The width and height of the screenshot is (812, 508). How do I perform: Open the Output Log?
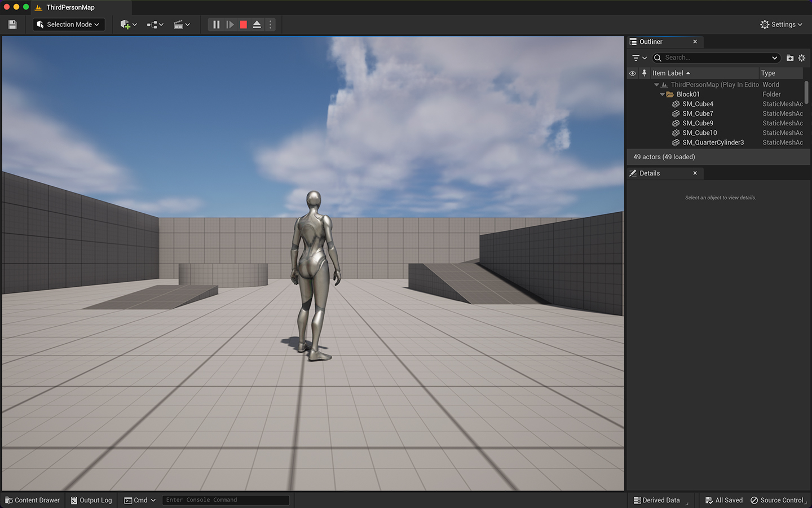(91, 500)
